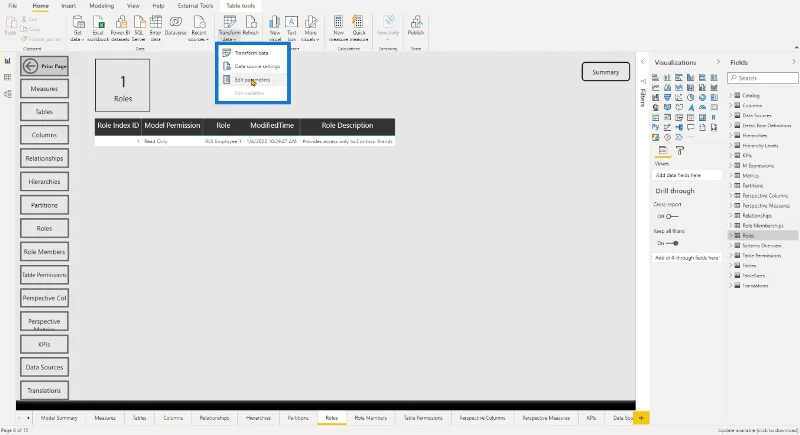Open the Format visual paint roller tab
The width and height of the screenshot is (800, 435).
(680, 150)
